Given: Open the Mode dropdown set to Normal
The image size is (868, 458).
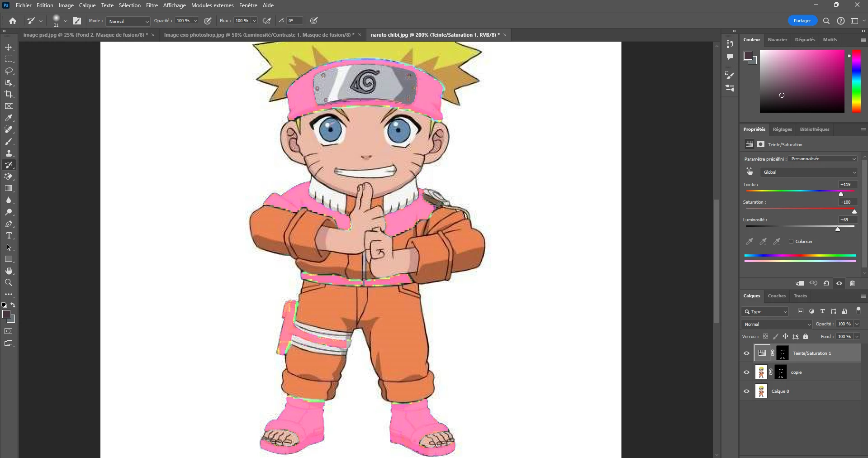Looking at the screenshot, I should tap(128, 21).
